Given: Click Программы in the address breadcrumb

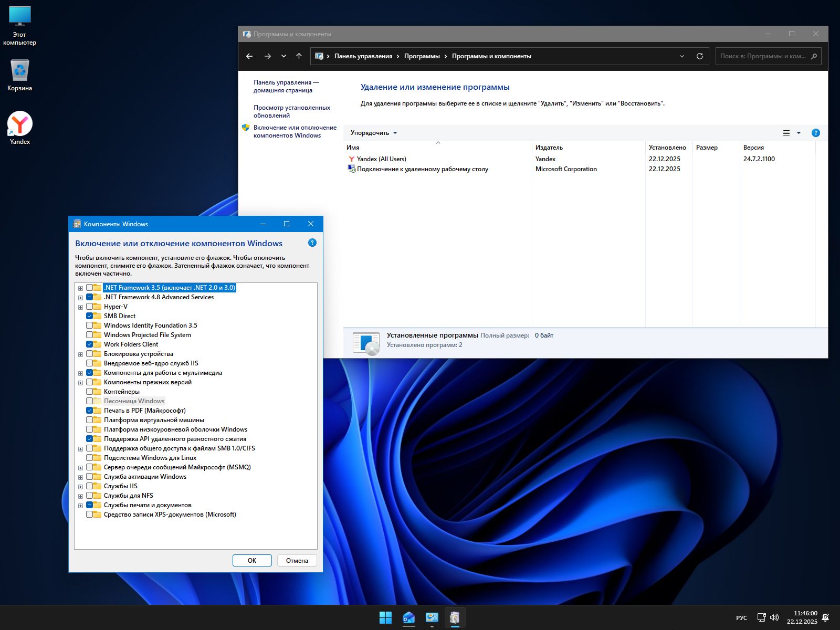Looking at the screenshot, I should (x=422, y=56).
